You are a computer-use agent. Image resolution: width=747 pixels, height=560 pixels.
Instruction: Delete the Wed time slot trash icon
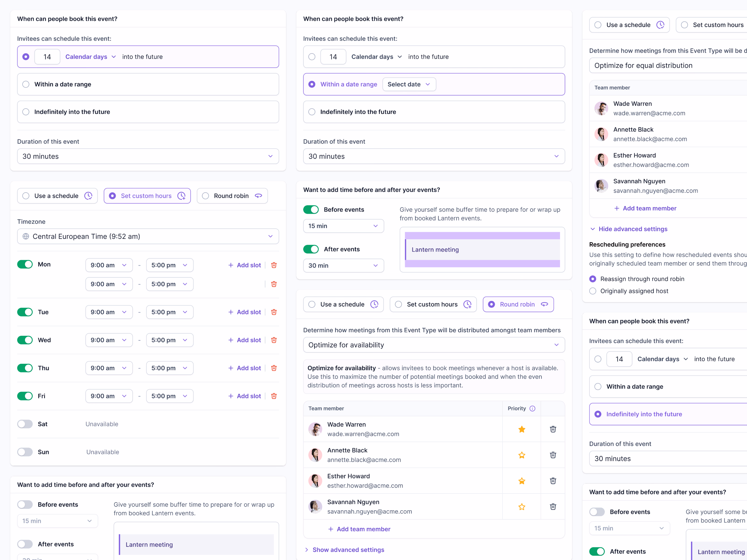(274, 340)
